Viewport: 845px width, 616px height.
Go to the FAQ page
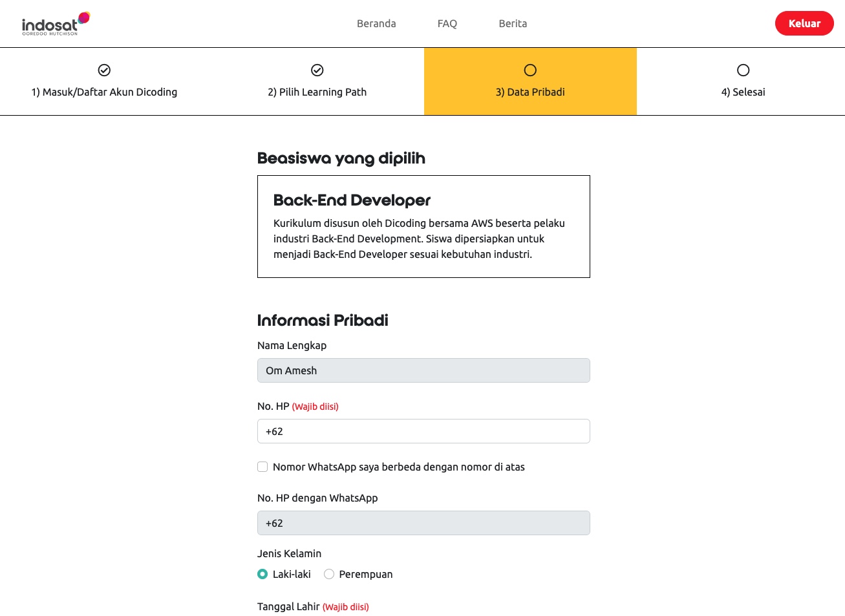pyautogui.click(x=447, y=23)
